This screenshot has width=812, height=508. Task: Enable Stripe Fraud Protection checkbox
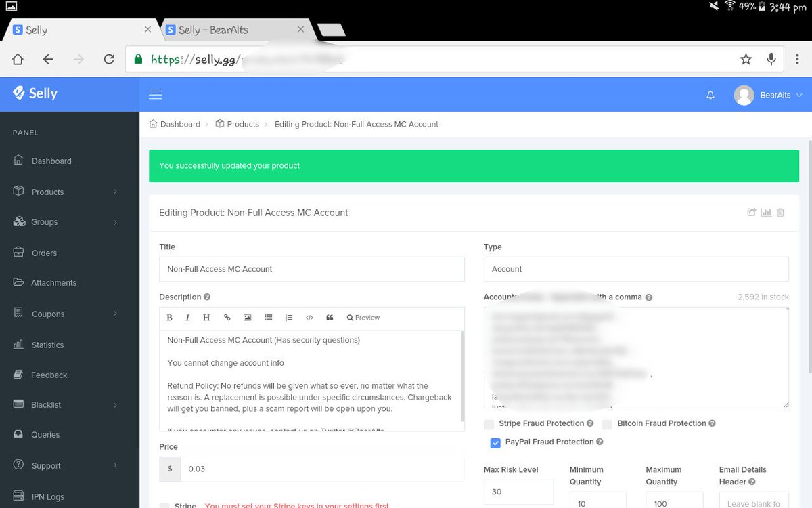click(x=489, y=424)
